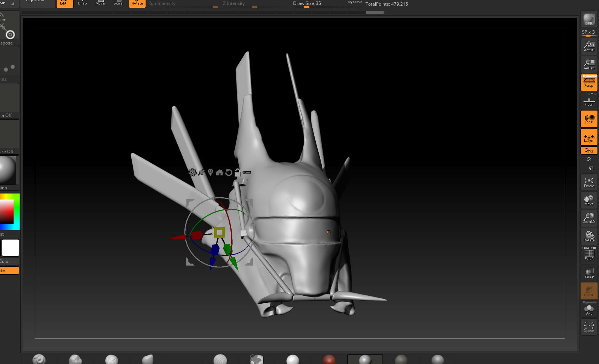Click the Xpose button
The height and width of the screenshot is (364, 599).
pos(589,327)
